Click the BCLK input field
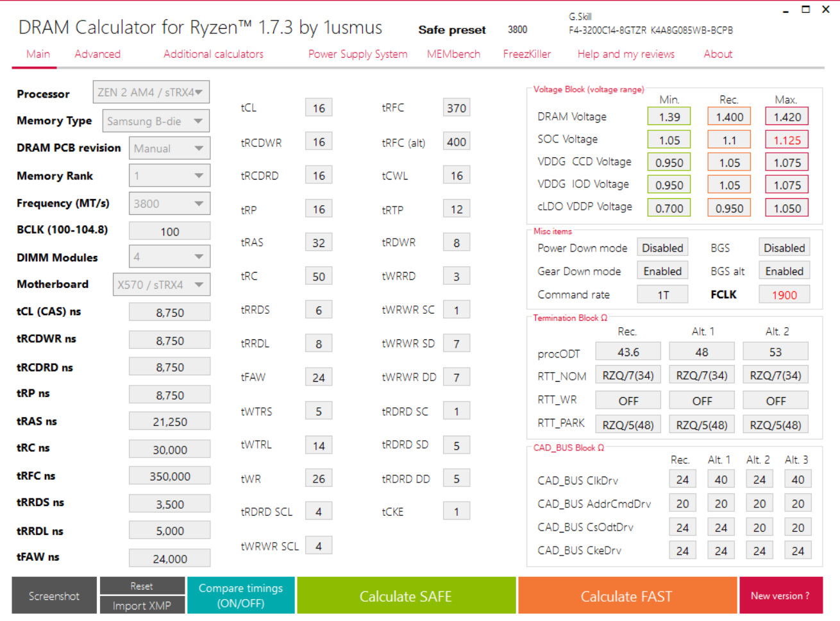This screenshot has width=840, height=621. point(169,231)
